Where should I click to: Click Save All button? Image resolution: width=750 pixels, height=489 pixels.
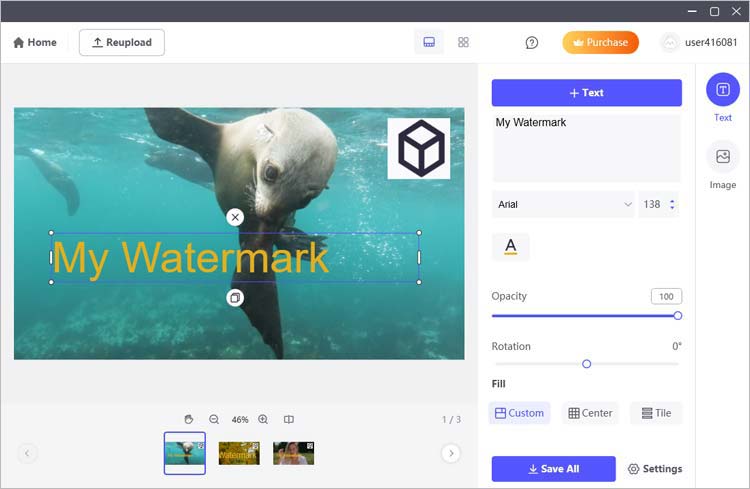(x=553, y=469)
